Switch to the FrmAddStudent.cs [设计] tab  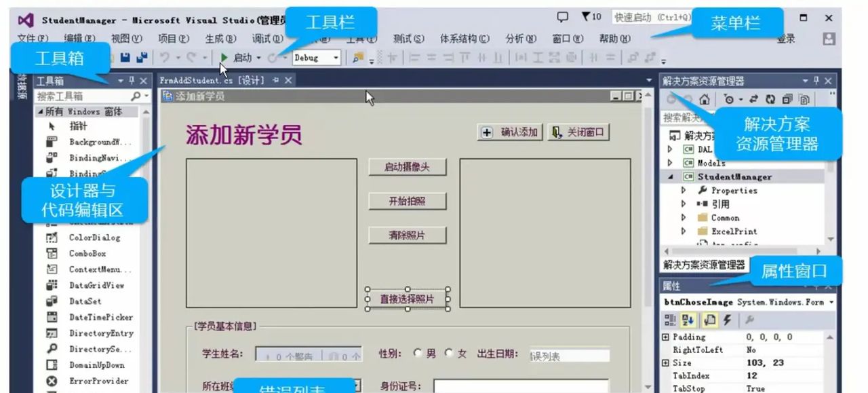click(x=212, y=79)
